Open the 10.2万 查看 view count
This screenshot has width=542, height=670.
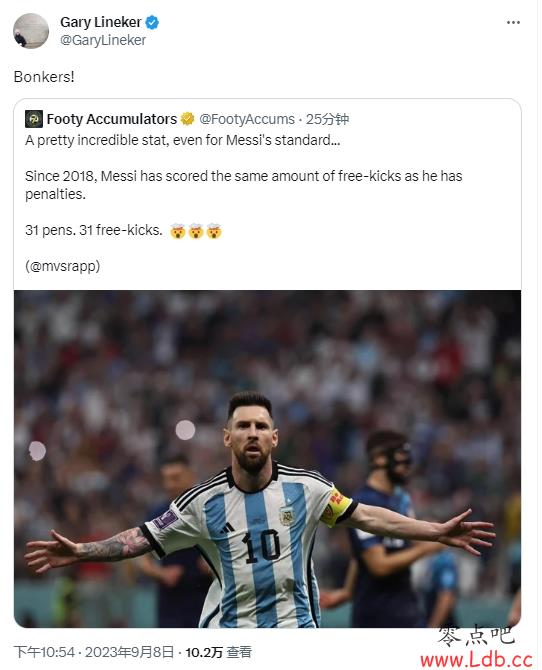218,652
